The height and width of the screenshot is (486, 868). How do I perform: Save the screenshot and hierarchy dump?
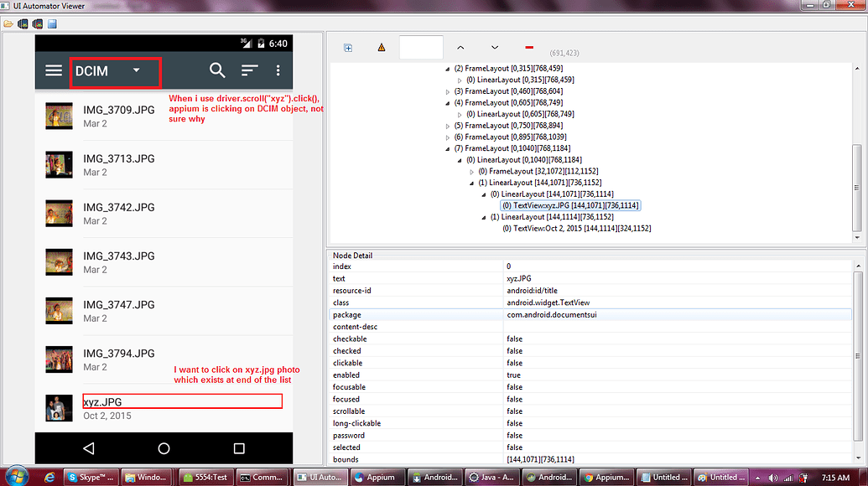tap(51, 23)
